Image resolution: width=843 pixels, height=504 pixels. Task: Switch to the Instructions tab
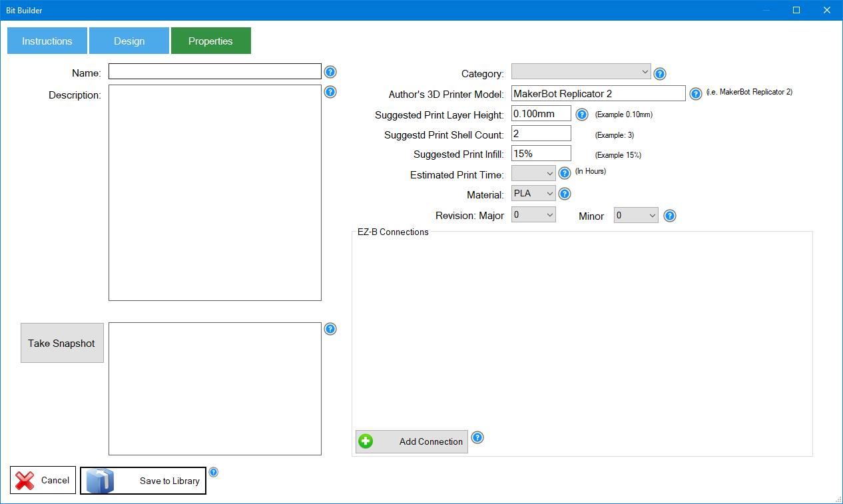pos(47,41)
